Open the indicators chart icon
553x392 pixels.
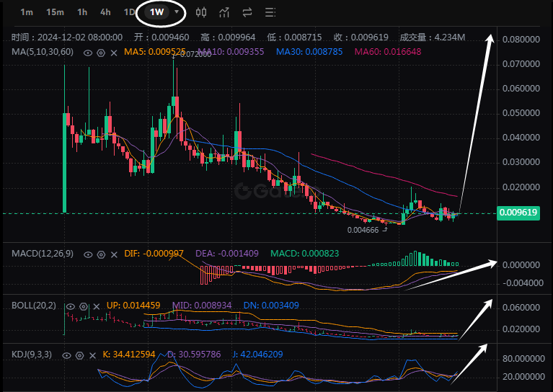[x=224, y=13]
